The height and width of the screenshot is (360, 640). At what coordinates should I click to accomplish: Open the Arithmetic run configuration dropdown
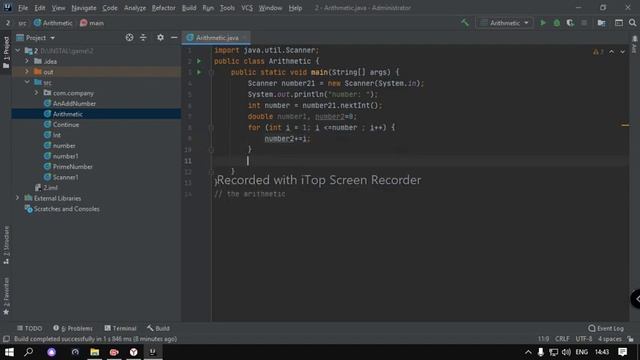(x=504, y=23)
